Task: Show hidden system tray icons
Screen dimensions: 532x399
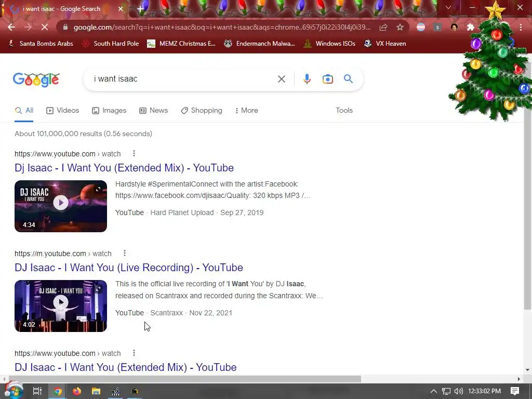Action: click(x=434, y=391)
